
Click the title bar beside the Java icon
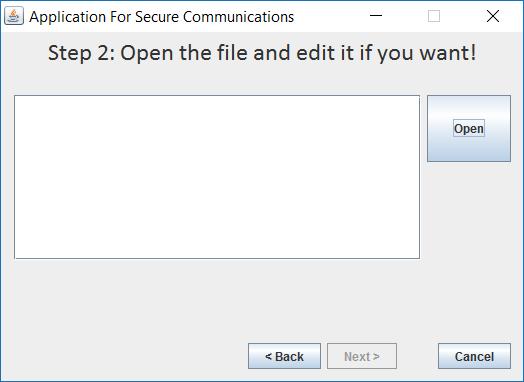point(161,17)
